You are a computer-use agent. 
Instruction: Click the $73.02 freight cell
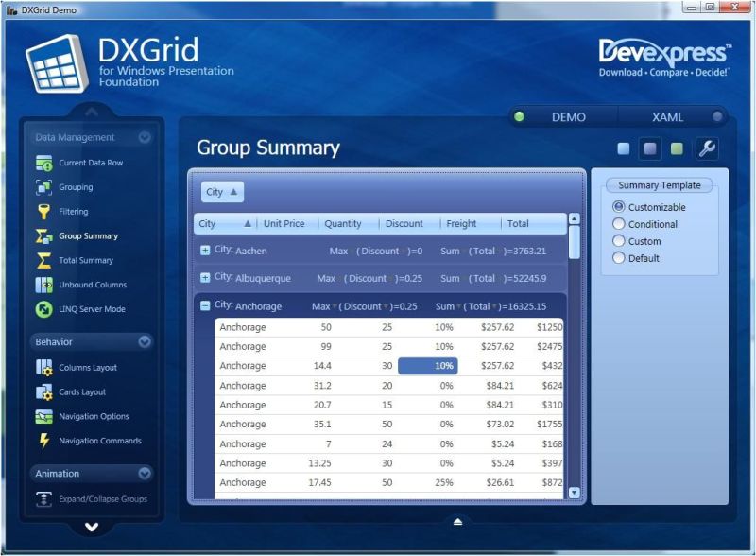click(x=500, y=424)
